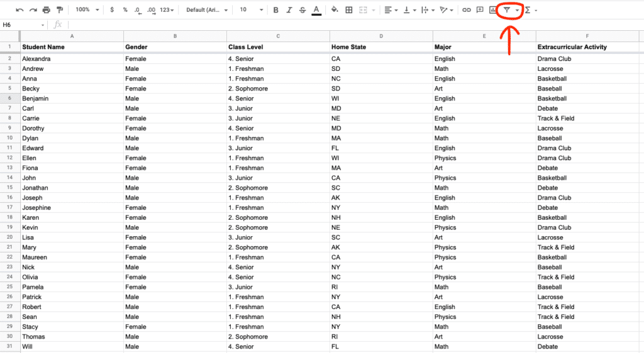Insert a comment

click(x=480, y=10)
